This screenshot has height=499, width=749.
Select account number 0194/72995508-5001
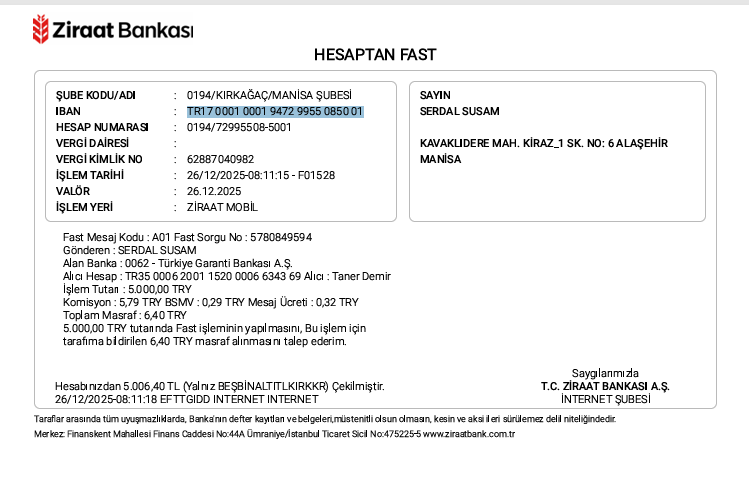(x=239, y=127)
